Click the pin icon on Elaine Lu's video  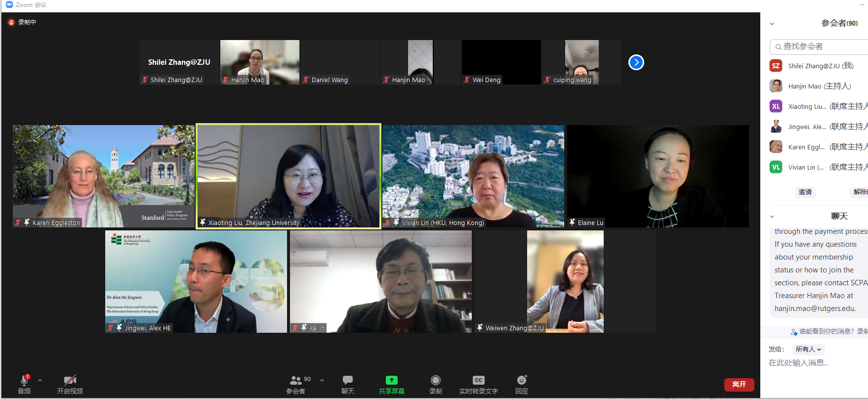click(572, 222)
